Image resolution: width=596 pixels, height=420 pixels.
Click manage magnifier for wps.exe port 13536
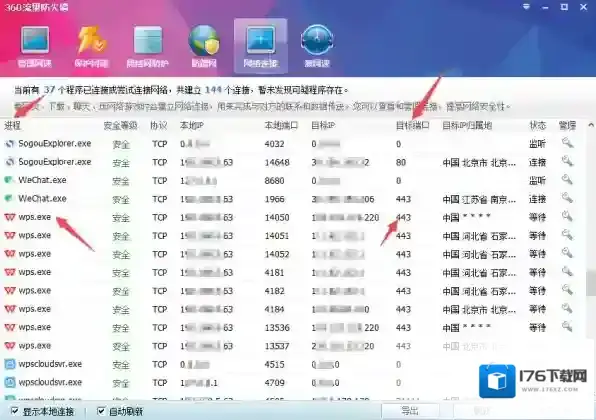point(567,326)
